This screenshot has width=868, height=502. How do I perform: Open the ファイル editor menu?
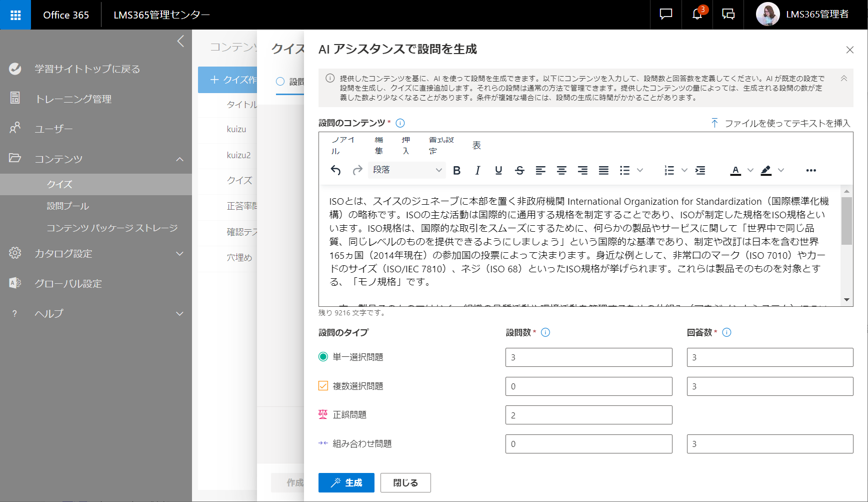point(343,145)
